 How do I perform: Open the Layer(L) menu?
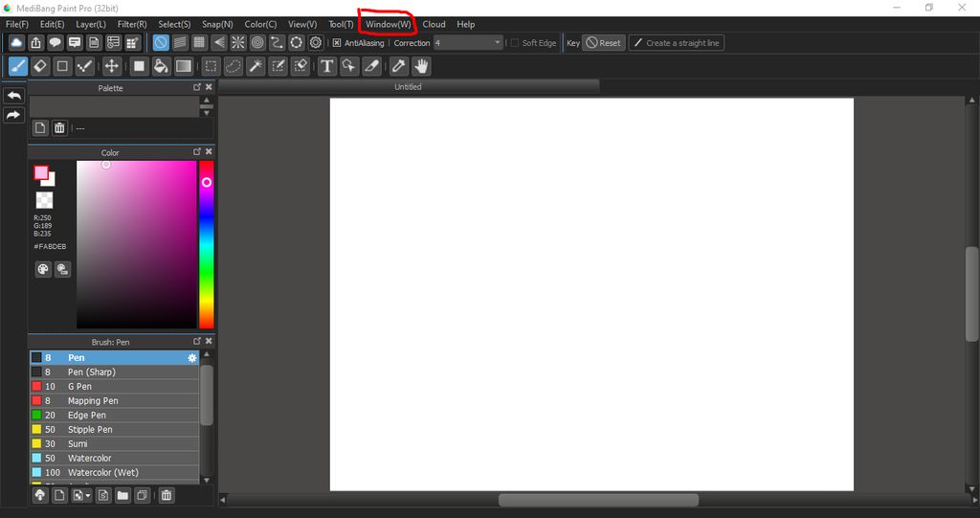pos(91,24)
